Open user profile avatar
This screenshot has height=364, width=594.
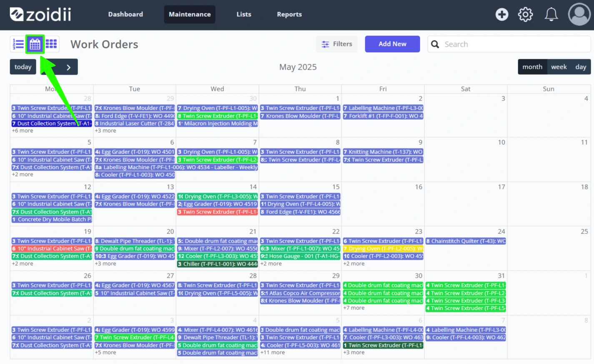coord(579,15)
